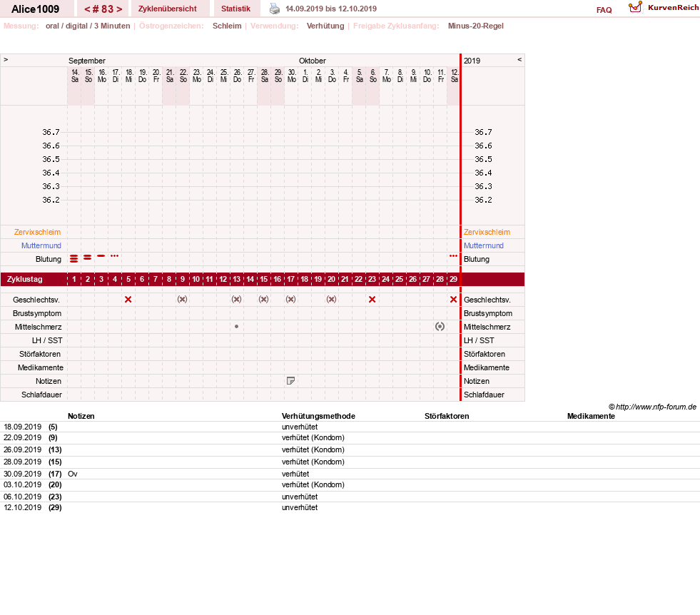Click the Zervixschleim label on right side
Screen dimensions: 700x615
point(487,232)
